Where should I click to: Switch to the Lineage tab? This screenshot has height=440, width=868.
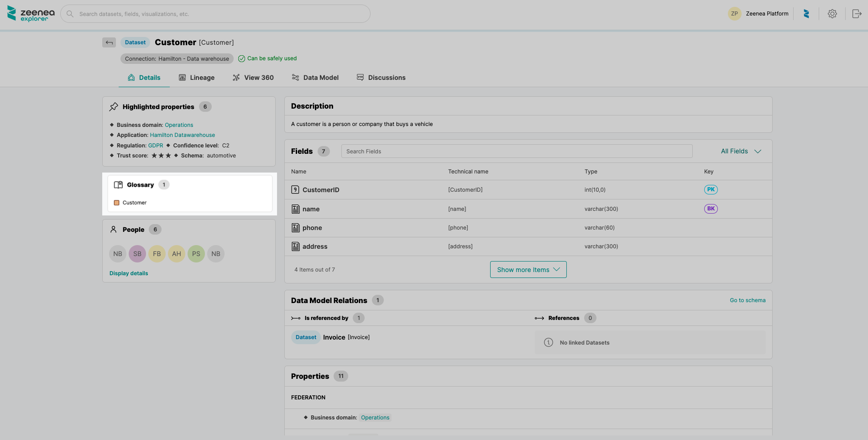coord(197,78)
